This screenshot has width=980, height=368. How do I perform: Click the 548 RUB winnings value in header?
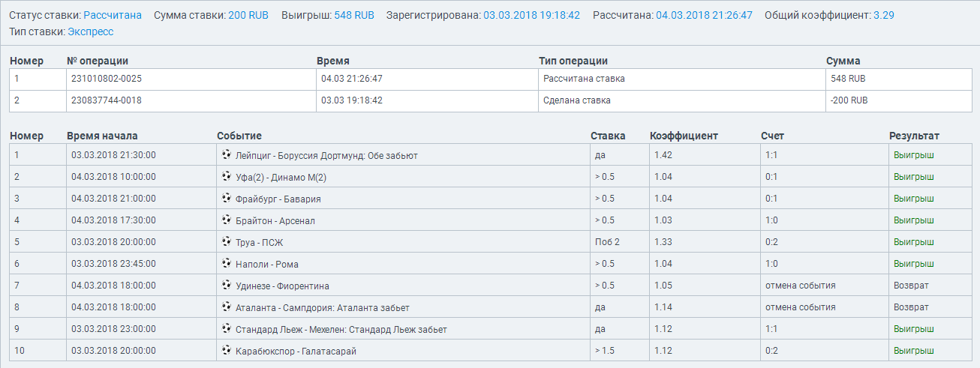click(x=354, y=15)
